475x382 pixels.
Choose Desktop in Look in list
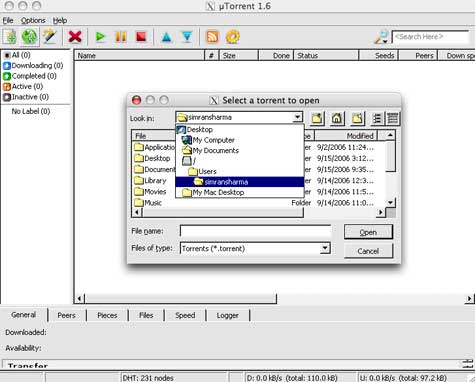[x=240, y=129]
